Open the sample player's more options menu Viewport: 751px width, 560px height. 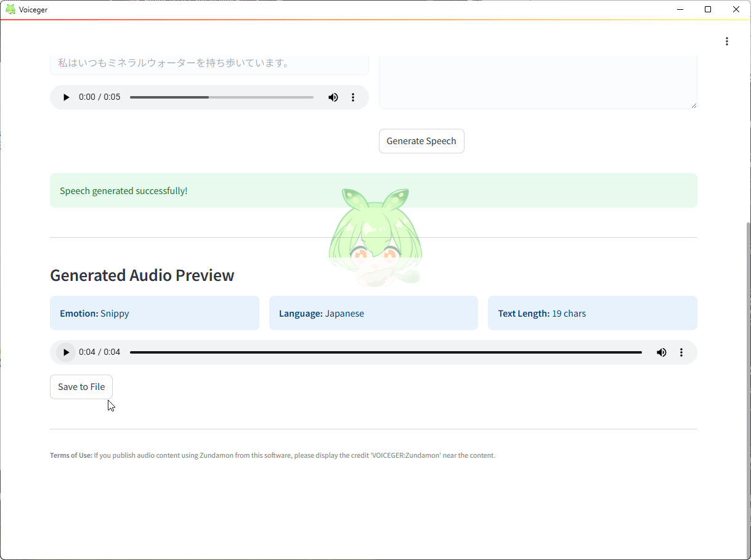click(353, 97)
